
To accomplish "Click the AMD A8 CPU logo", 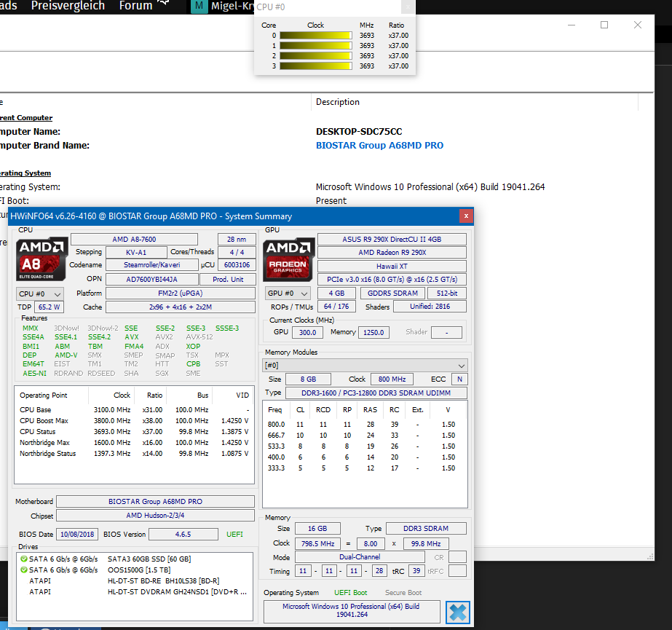I will click(x=42, y=259).
